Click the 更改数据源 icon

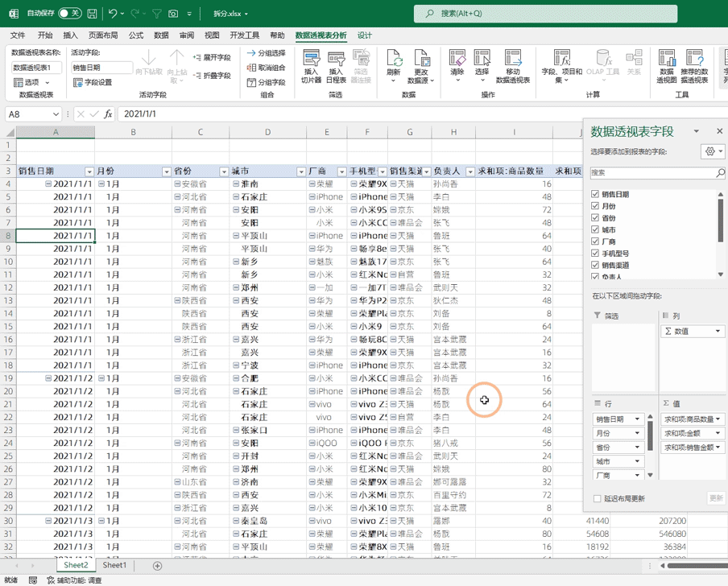coord(420,59)
